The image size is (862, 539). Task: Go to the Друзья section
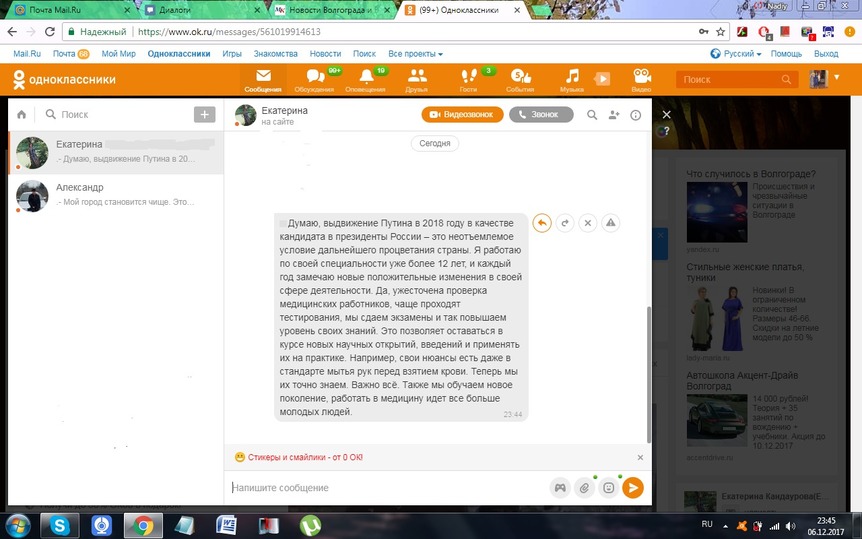tap(417, 79)
